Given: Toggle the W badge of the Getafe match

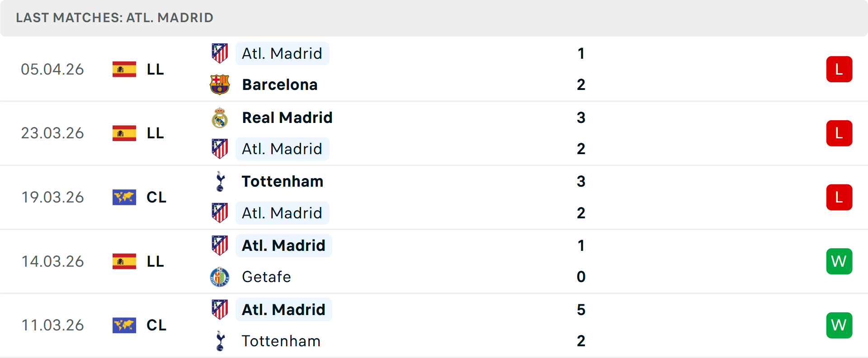Looking at the screenshot, I should point(839,261).
